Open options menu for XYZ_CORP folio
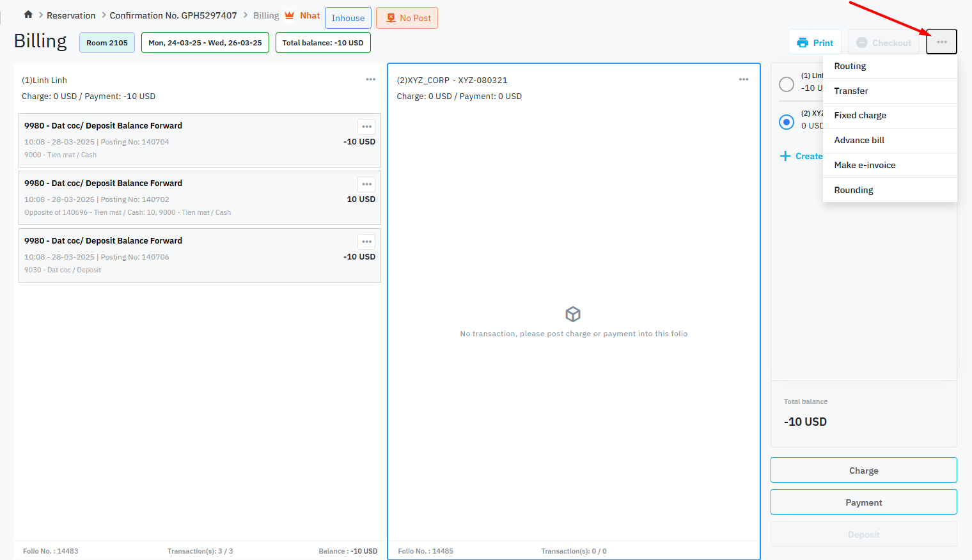 point(743,80)
